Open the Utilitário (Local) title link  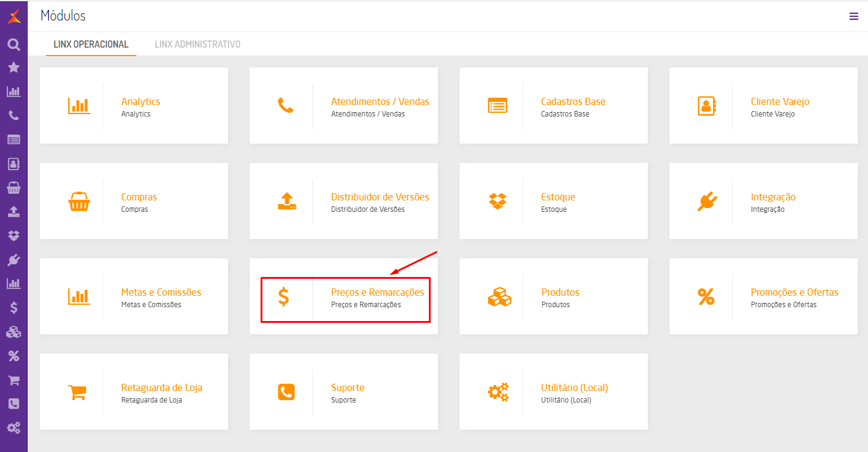pos(574,387)
